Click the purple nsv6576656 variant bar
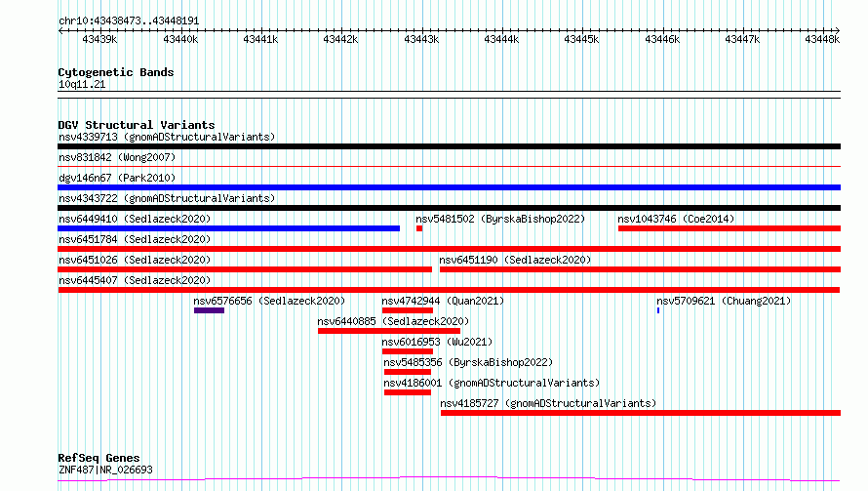 tap(210, 310)
